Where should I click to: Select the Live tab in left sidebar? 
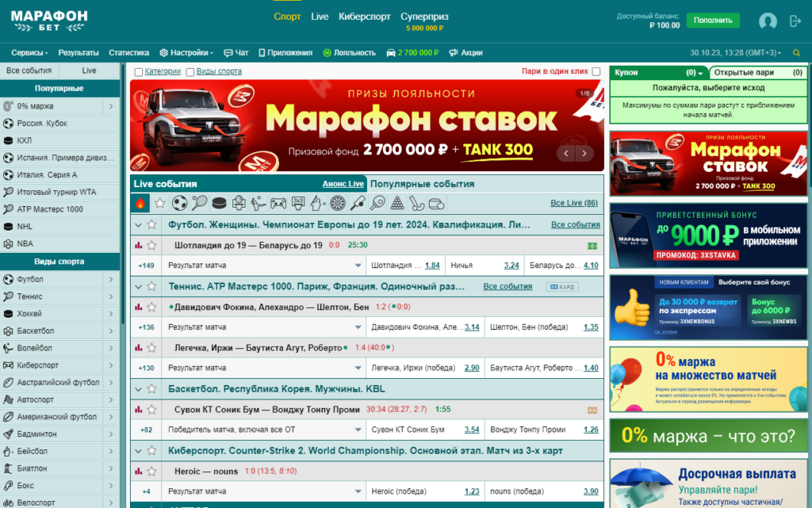tap(89, 71)
